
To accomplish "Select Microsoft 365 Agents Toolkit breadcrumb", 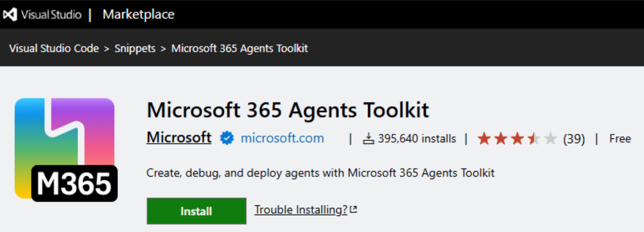I will point(239,48).
